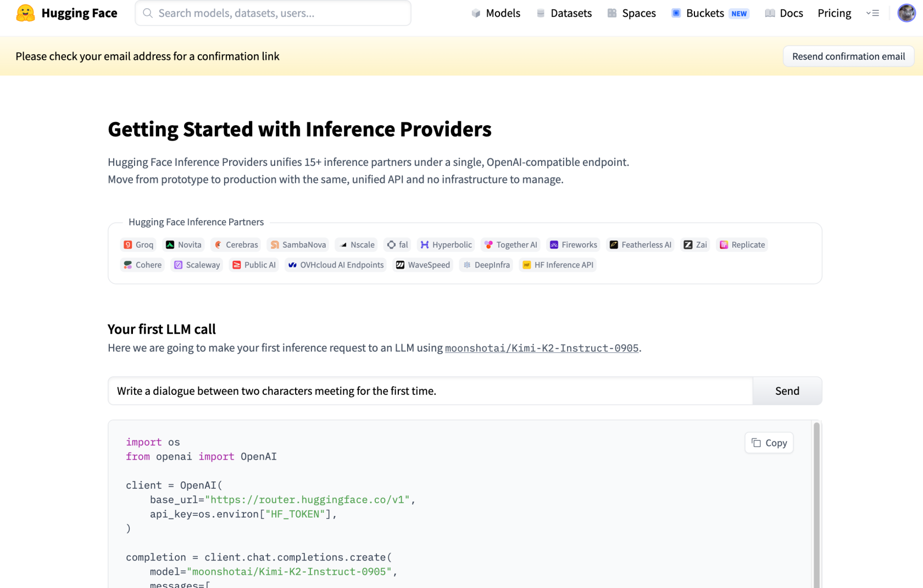
Task: Select the Featherless AI provider label
Action: click(647, 245)
